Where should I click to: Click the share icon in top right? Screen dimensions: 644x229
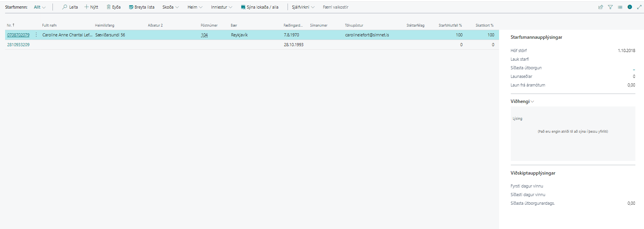601,7
